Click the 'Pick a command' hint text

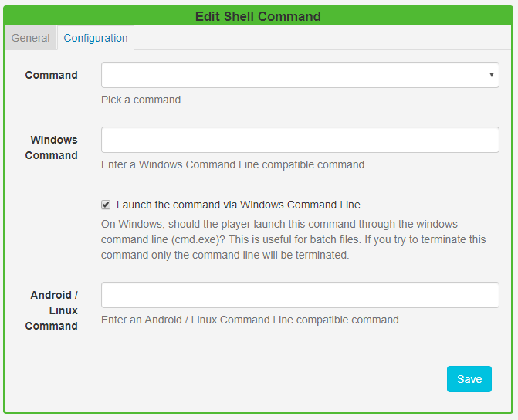click(141, 100)
